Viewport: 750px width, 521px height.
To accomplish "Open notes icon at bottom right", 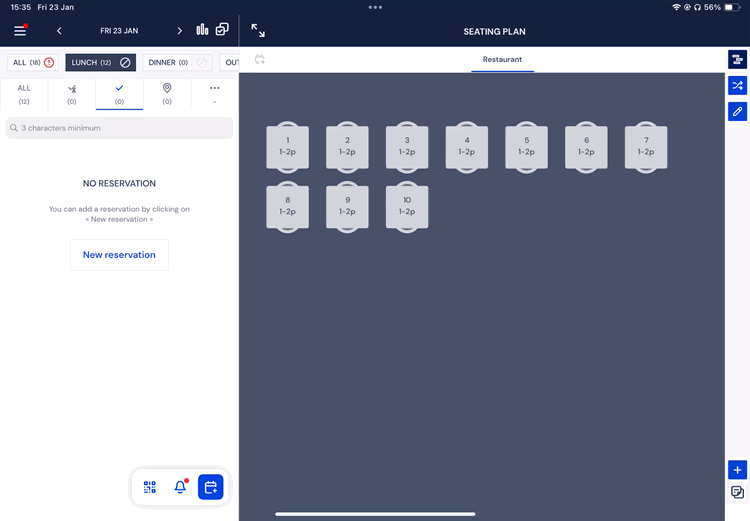I will pos(737,492).
